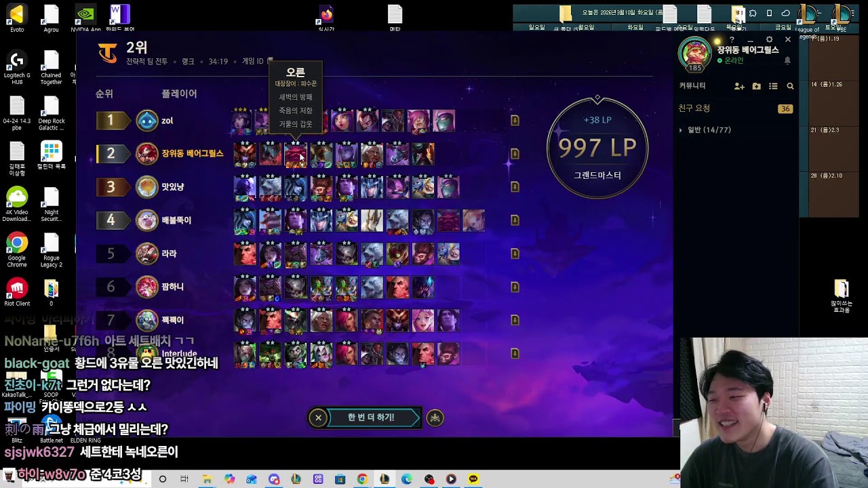Screen dimensions: 868x488
Task: Click the document icon on 맛있냥 row
Action: coord(515,187)
